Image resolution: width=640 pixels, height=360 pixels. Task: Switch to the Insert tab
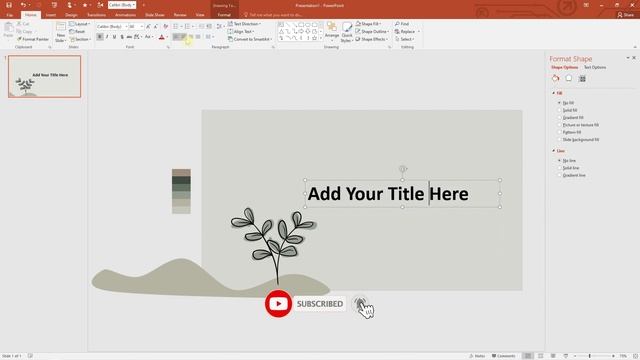point(51,15)
